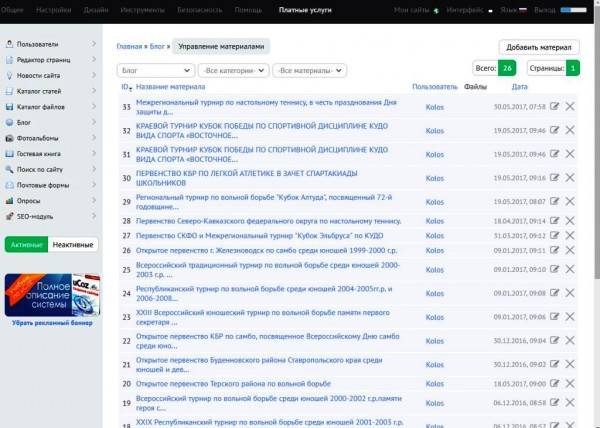Open Помощь top menu
Viewport: 600px width, 428px height.
248,10
